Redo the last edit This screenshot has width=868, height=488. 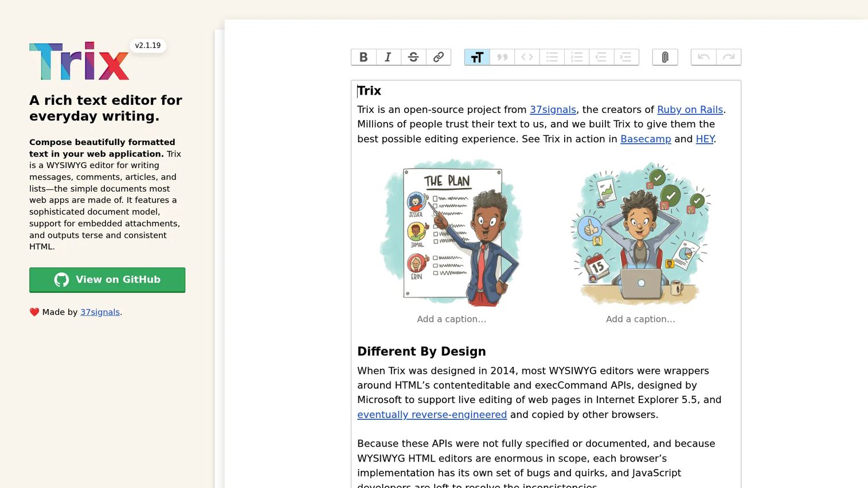[x=729, y=57]
